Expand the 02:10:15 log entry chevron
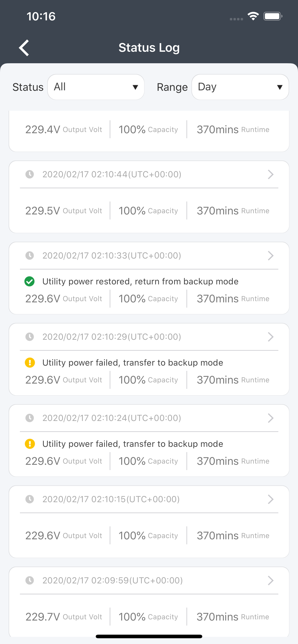 click(270, 499)
